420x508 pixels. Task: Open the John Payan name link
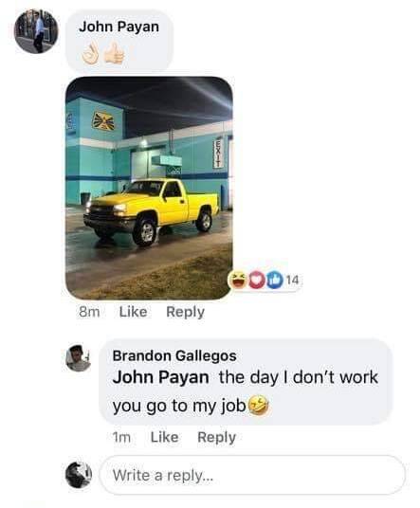point(119,27)
